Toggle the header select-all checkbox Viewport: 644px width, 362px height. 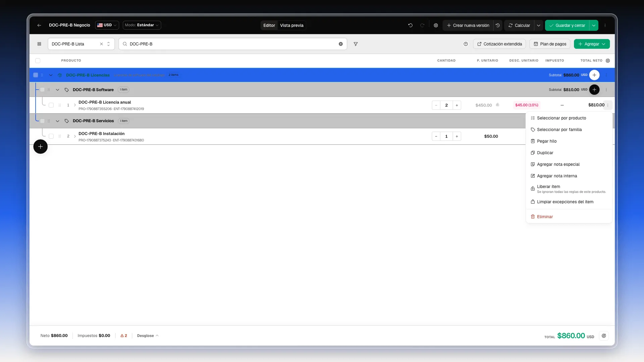38,61
